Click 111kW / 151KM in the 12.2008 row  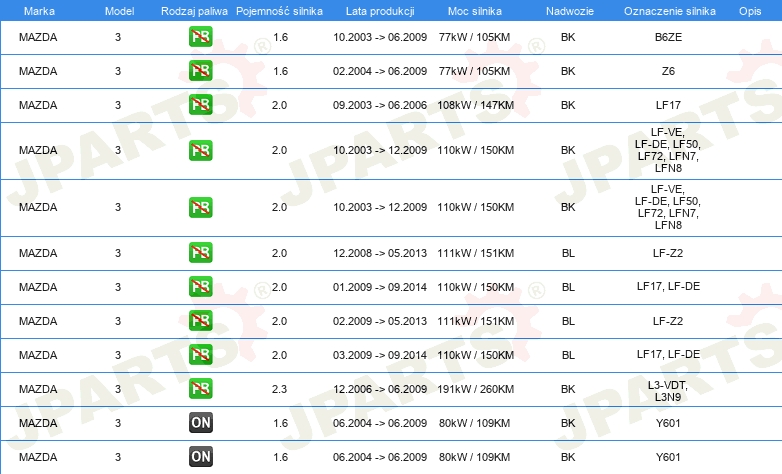475,253
